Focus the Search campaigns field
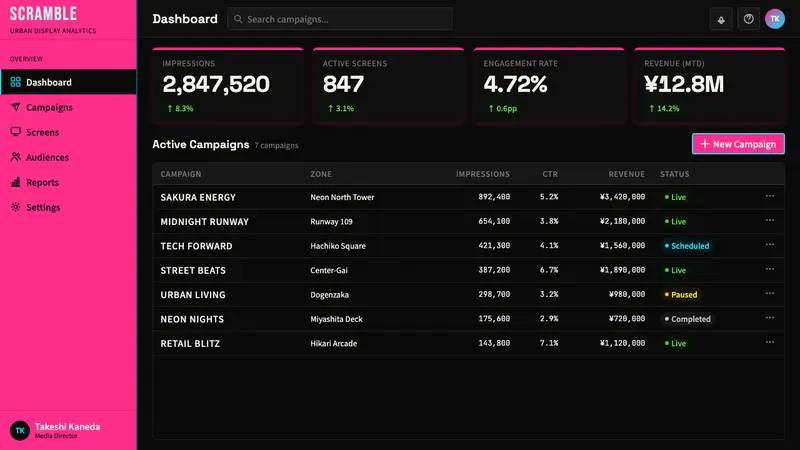800x450 pixels. (340, 19)
